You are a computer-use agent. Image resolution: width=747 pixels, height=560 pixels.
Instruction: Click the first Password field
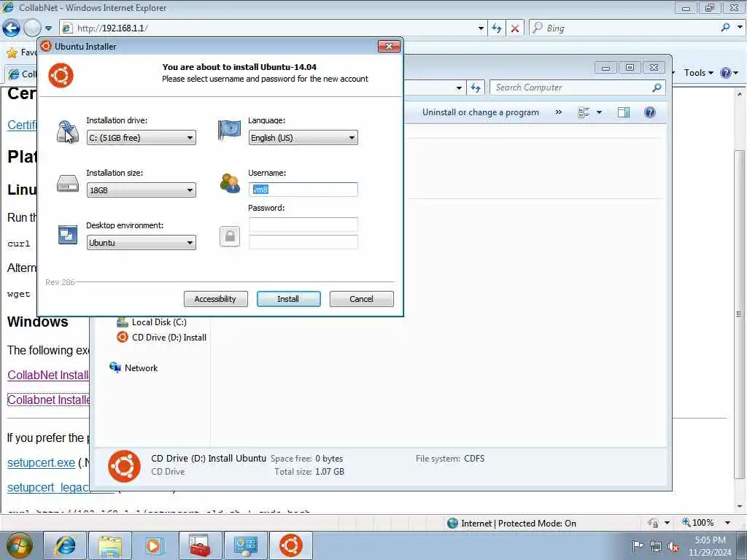coord(303,225)
